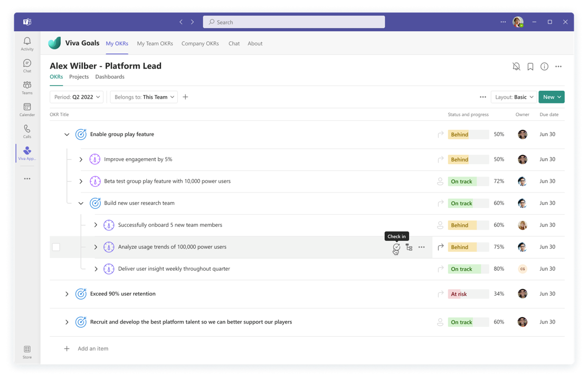This screenshot has width=588, height=380.
Task: Expand the Exceed 90% user retention objective
Action: pos(67,294)
